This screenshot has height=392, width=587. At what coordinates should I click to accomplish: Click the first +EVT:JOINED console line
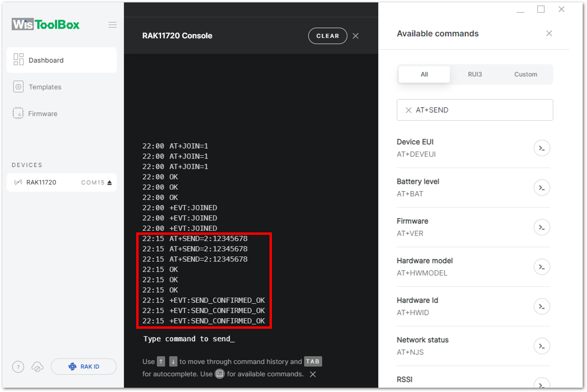pos(180,208)
